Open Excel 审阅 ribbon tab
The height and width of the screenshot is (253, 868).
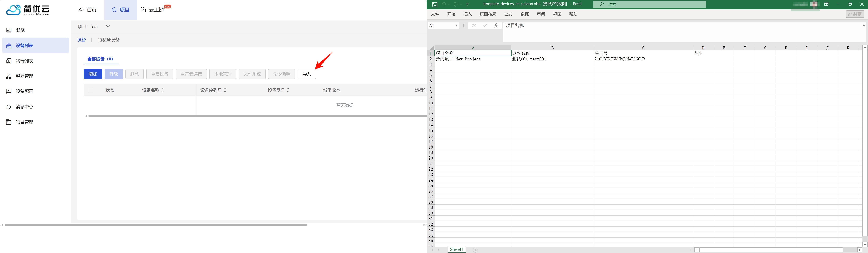point(541,14)
